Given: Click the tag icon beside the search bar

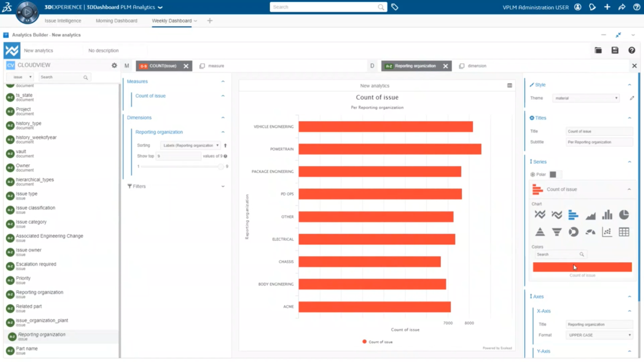Looking at the screenshot, I should click(x=394, y=7).
